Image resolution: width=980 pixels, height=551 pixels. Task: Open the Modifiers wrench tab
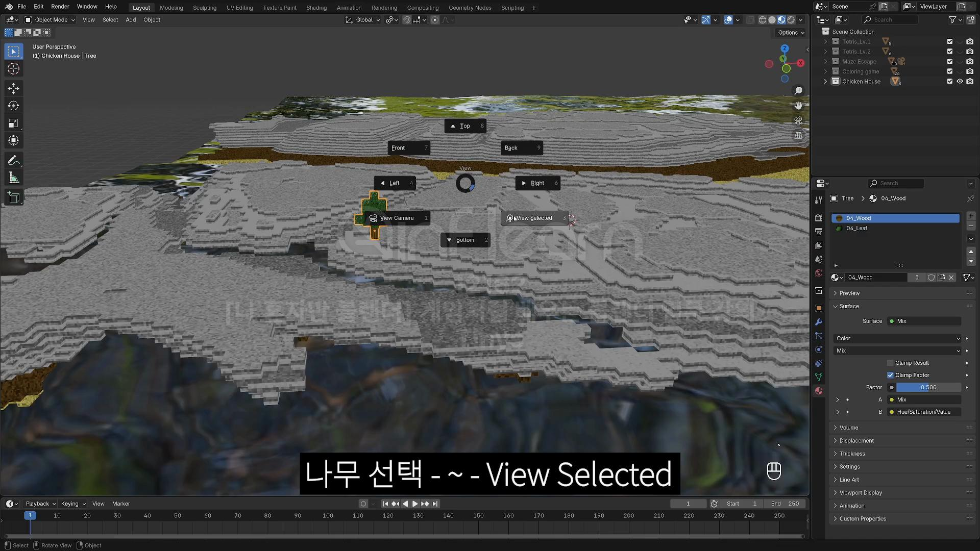pos(819,322)
